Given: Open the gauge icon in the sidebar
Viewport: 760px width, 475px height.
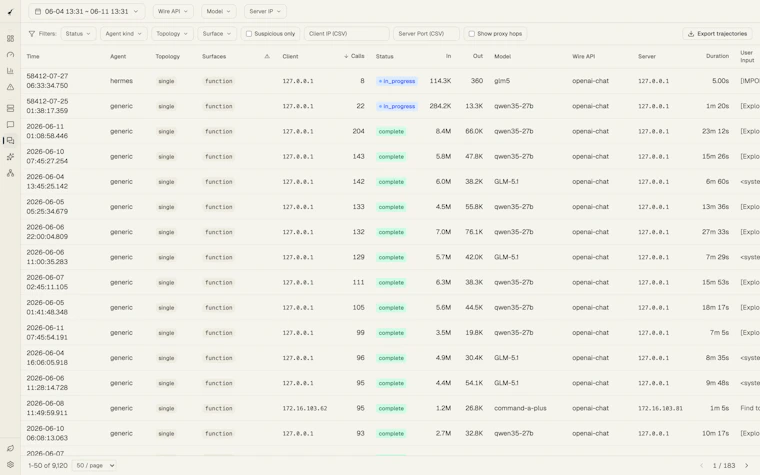Looking at the screenshot, I should pos(10,55).
